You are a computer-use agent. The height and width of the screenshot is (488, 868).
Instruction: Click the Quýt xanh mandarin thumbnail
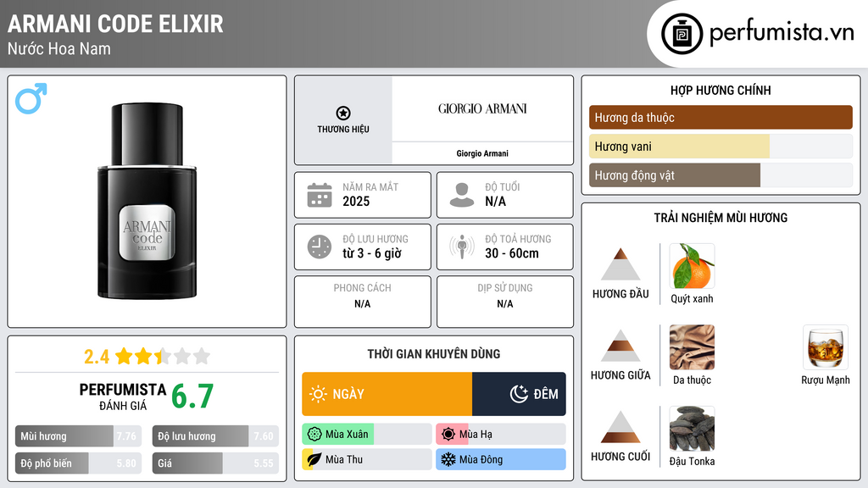pyautogui.click(x=692, y=266)
